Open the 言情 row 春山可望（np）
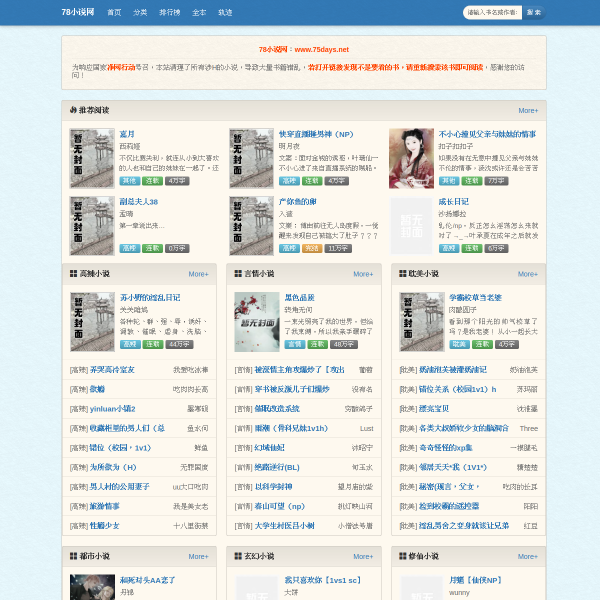 point(280,506)
